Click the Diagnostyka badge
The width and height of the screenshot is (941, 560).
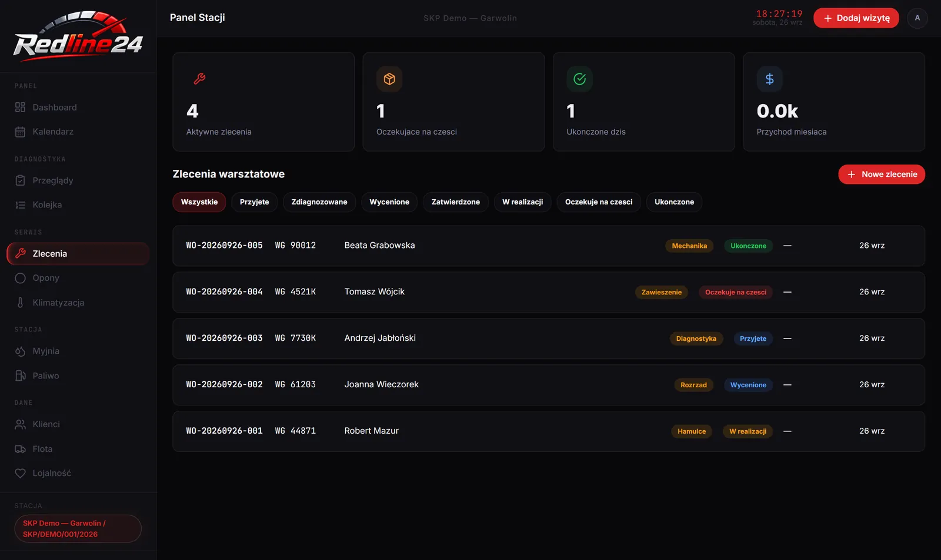696,338
